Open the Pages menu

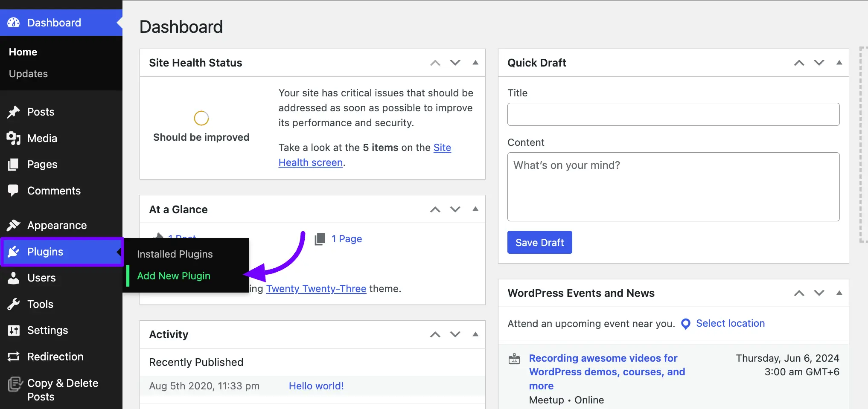[x=61, y=164]
